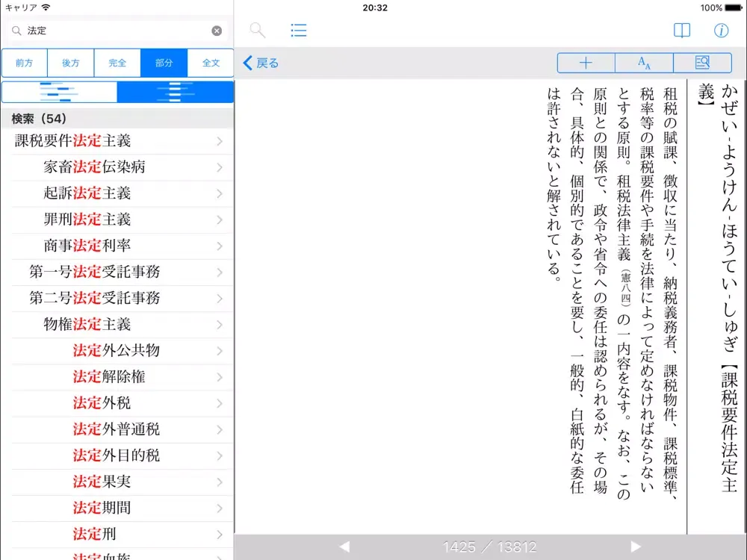Open the book view icon

682,31
